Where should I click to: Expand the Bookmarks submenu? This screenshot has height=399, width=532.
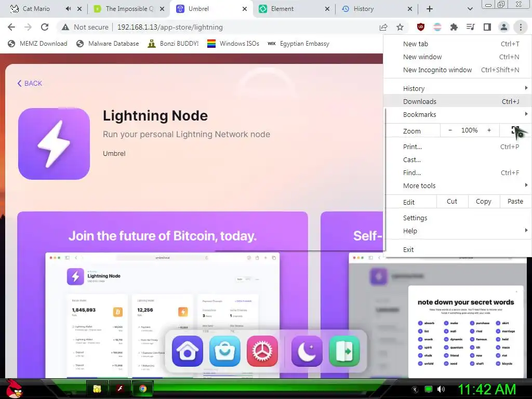[x=457, y=114]
